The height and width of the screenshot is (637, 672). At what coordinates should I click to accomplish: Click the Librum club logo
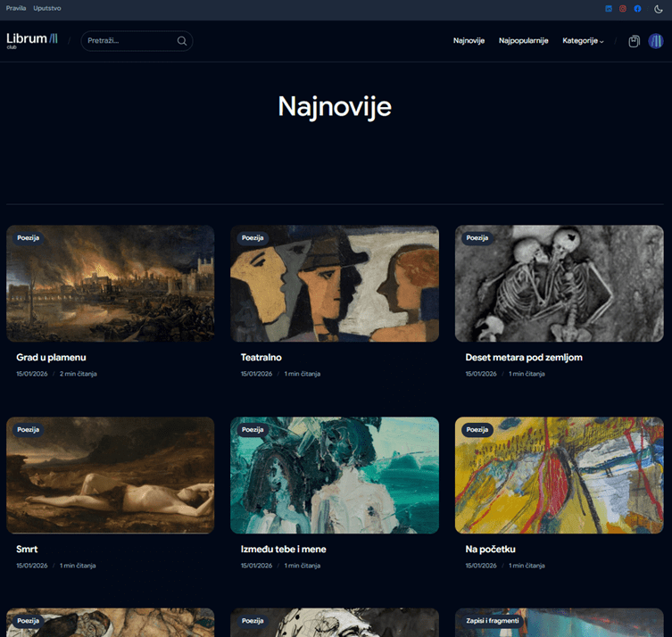click(32, 40)
